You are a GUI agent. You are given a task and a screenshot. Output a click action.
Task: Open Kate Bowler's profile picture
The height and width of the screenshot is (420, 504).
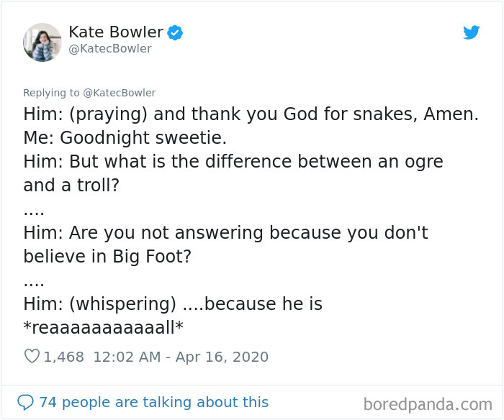(42, 42)
